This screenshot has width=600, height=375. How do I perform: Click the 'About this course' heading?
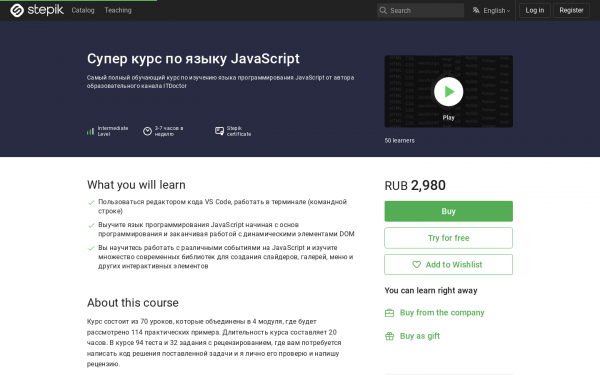click(133, 303)
